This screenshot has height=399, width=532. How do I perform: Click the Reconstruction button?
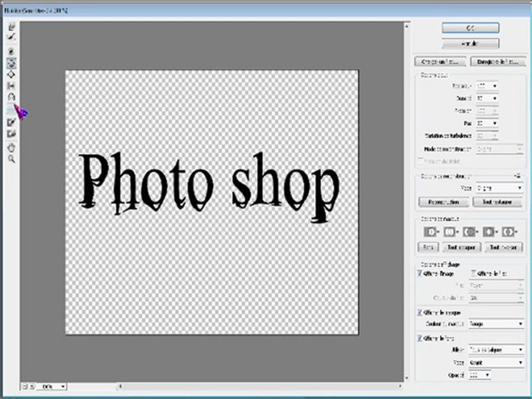tap(444, 202)
